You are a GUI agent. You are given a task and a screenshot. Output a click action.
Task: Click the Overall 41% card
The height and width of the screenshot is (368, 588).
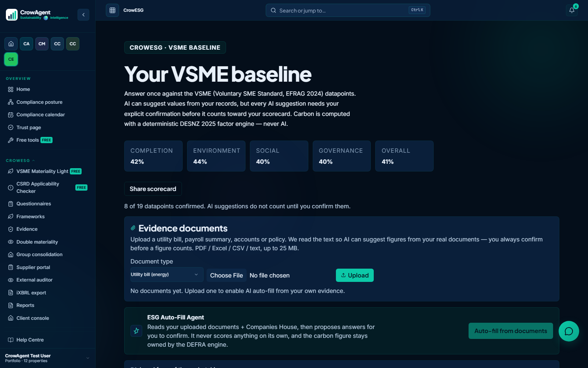[x=404, y=156]
